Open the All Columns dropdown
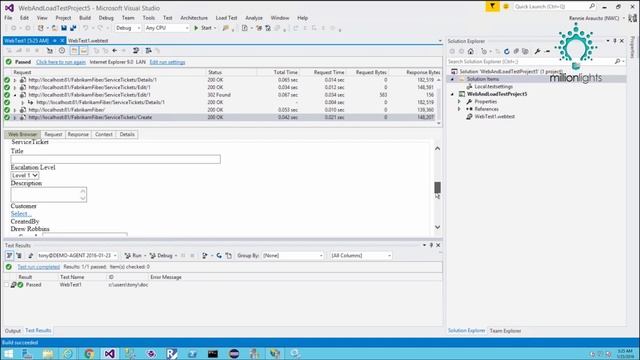The width and height of the screenshot is (640, 360). pos(361,256)
